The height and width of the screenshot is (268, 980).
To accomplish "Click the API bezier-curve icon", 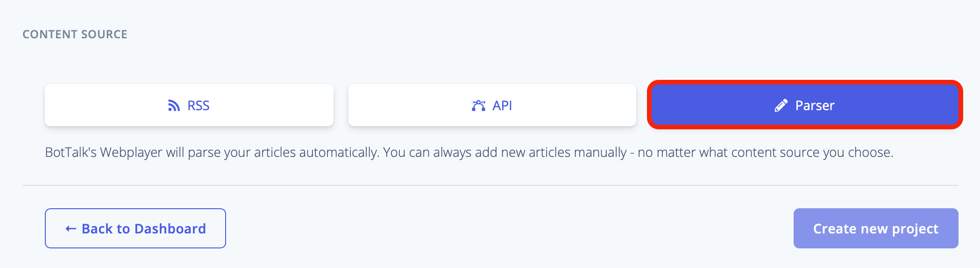I will point(478,106).
